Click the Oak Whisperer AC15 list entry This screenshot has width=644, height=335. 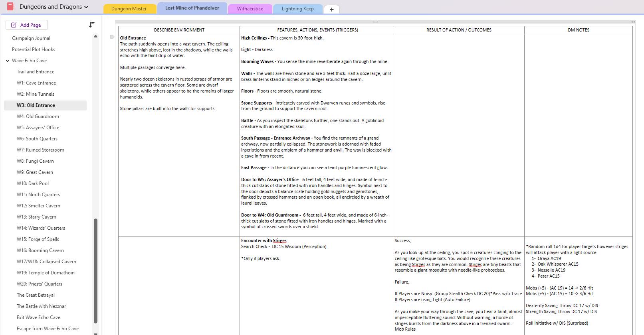click(x=558, y=264)
